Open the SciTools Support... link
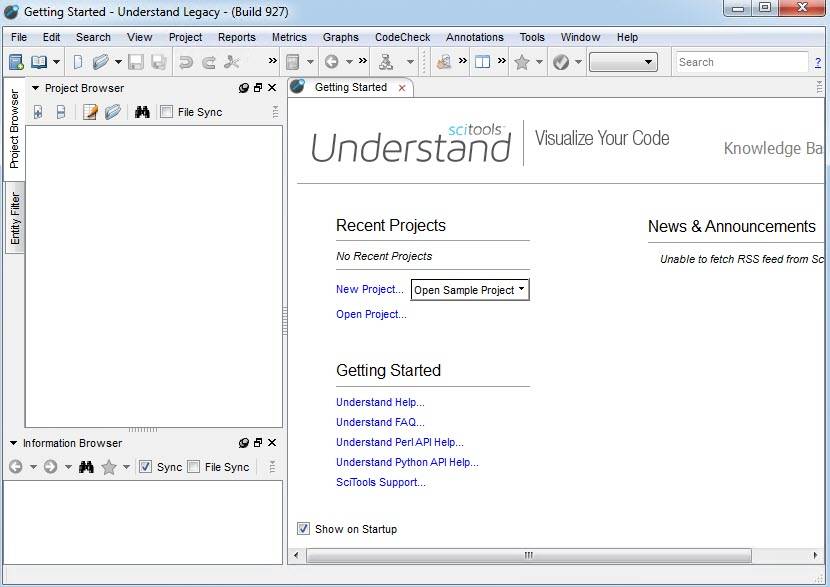This screenshot has width=830, height=587. pos(381,482)
